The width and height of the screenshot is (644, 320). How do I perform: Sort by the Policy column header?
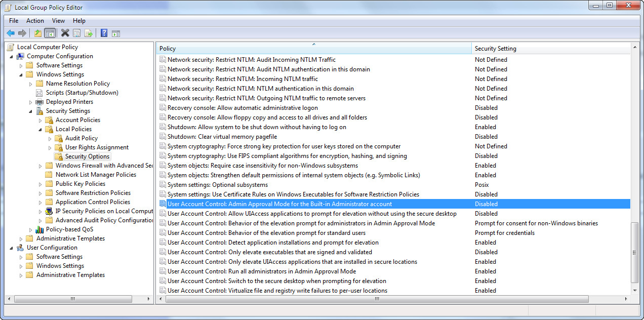coord(313,49)
